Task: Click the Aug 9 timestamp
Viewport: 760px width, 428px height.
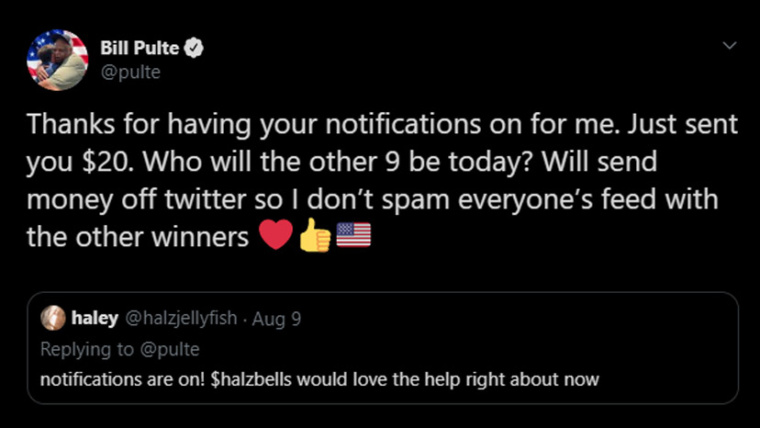Action: [x=277, y=319]
